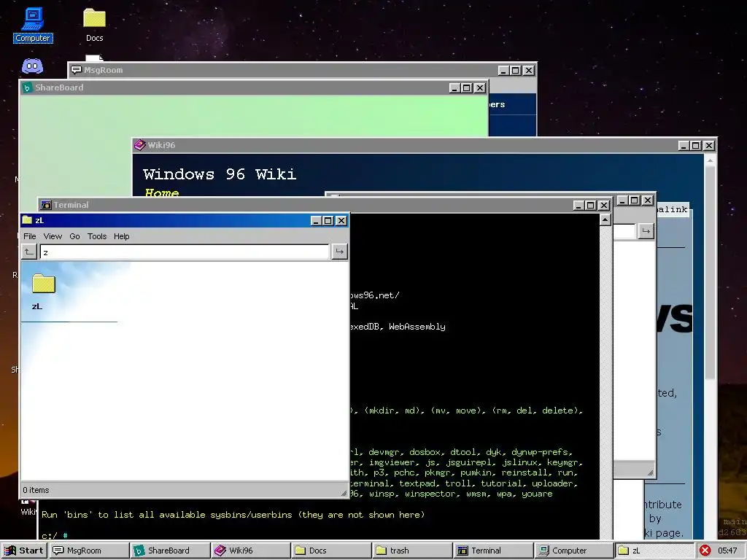The height and width of the screenshot is (560, 747).
Task: Select the Computer desktop icon
Action: [32, 25]
